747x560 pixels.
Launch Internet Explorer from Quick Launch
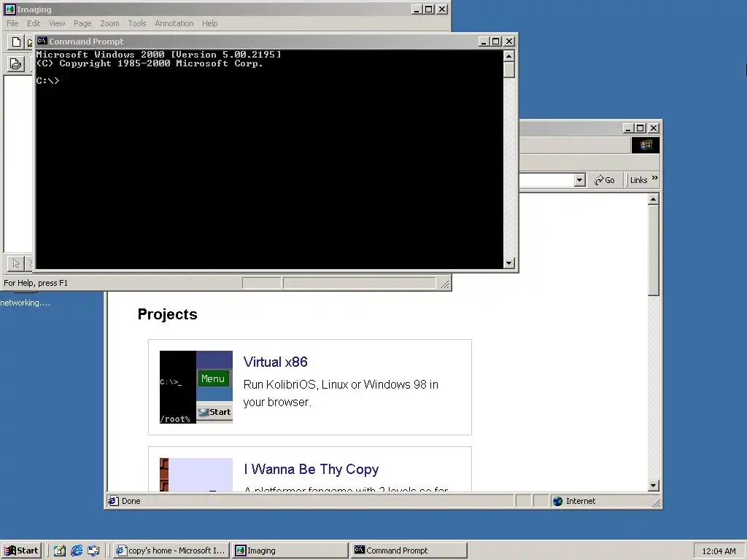76,551
